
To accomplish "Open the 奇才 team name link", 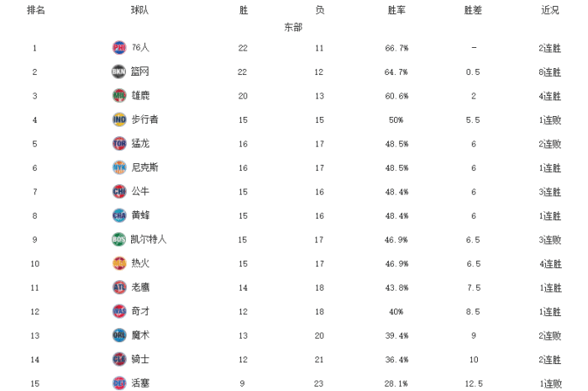I will tap(140, 311).
